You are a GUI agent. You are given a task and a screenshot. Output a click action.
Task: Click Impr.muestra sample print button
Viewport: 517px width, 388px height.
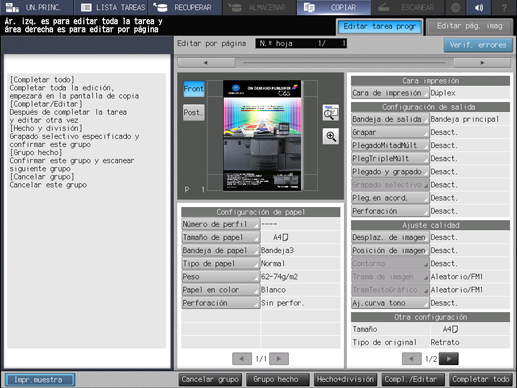(40, 380)
